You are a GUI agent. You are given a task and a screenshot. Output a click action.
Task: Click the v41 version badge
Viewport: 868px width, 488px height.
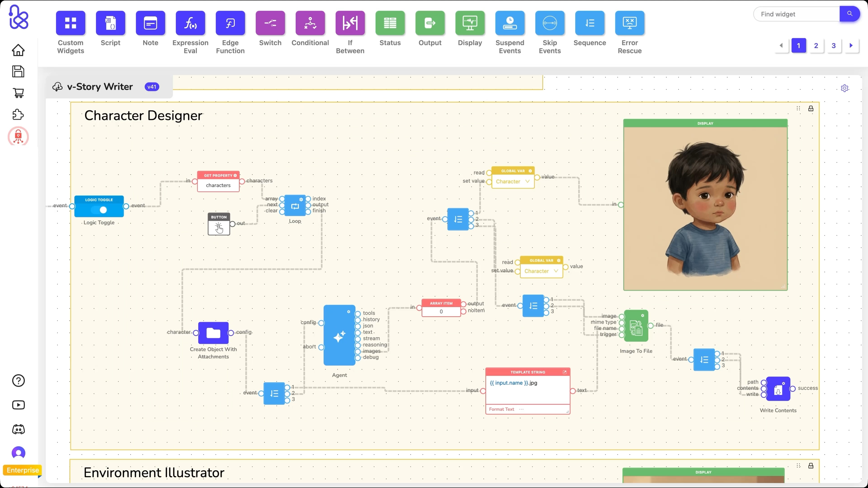coord(152,87)
